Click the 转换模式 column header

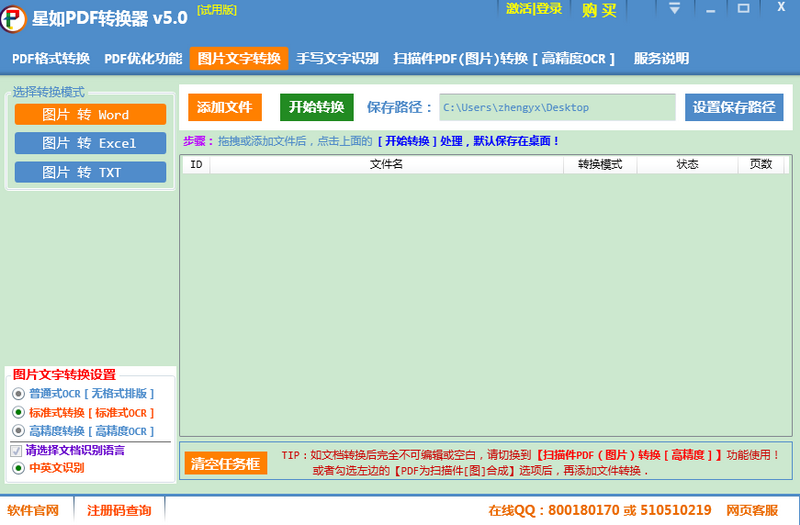[x=600, y=164]
